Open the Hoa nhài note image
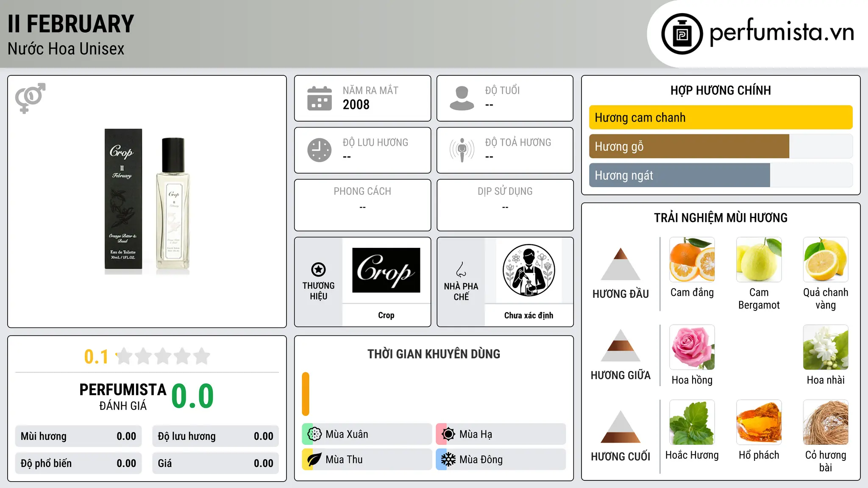 click(826, 347)
